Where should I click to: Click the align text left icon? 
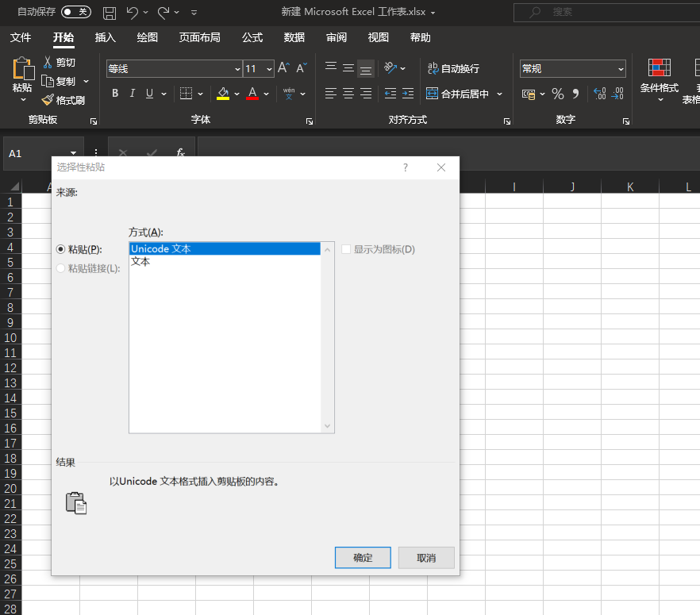pos(331,94)
